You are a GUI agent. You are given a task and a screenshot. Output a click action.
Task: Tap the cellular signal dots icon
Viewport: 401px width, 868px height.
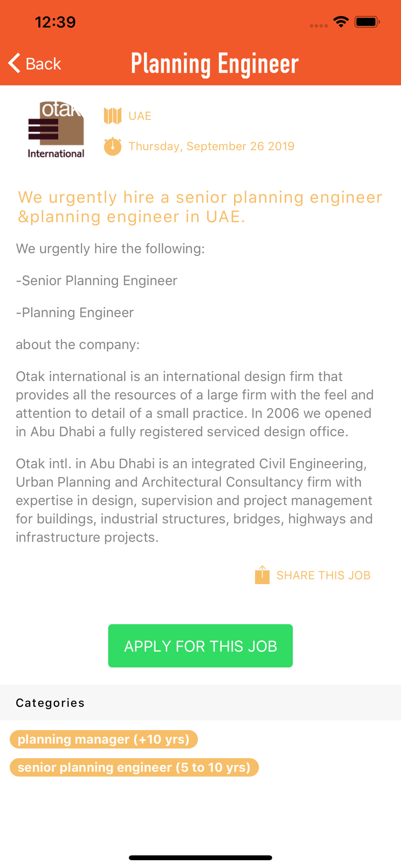[319, 26]
